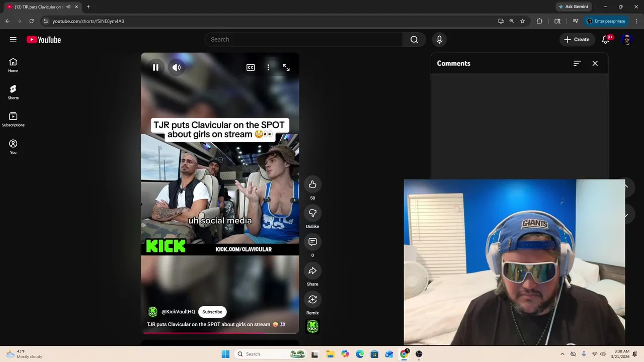
Task: Bookmark this page with the star
Action: (523, 21)
